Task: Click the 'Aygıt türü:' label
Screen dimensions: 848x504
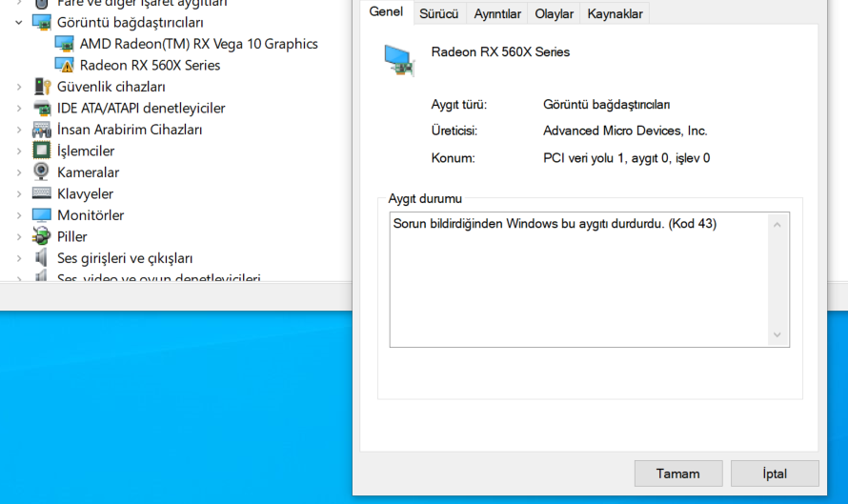Action: click(458, 105)
